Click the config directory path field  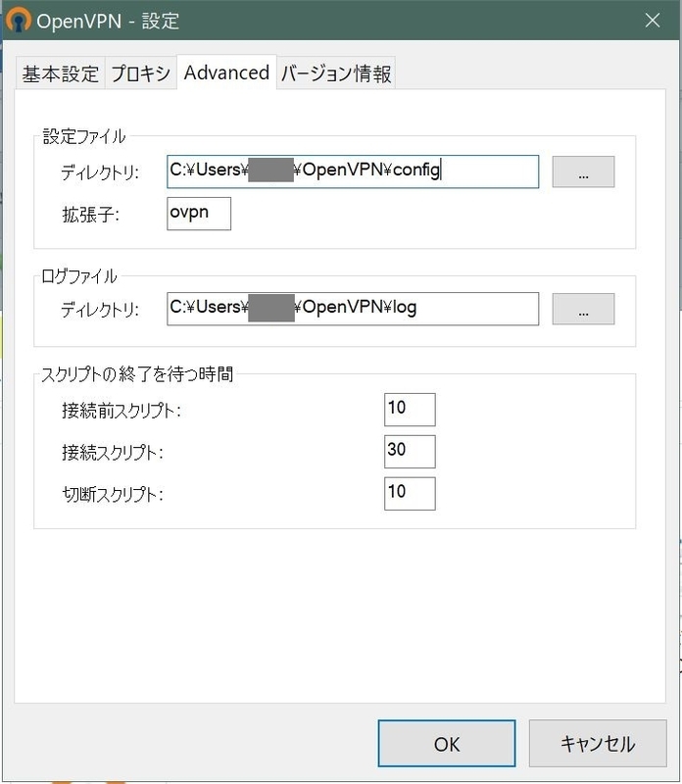[353, 171]
